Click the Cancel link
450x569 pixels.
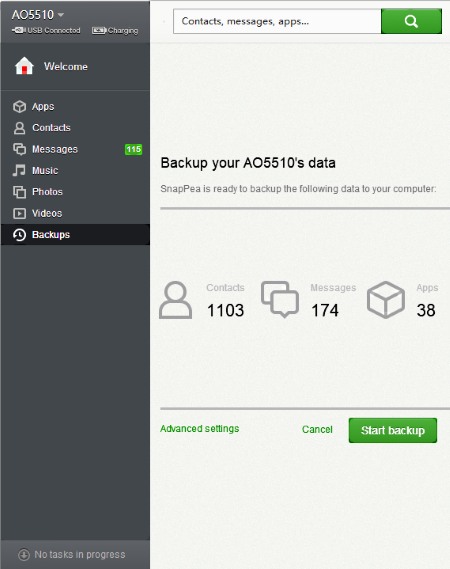pyautogui.click(x=317, y=429)
